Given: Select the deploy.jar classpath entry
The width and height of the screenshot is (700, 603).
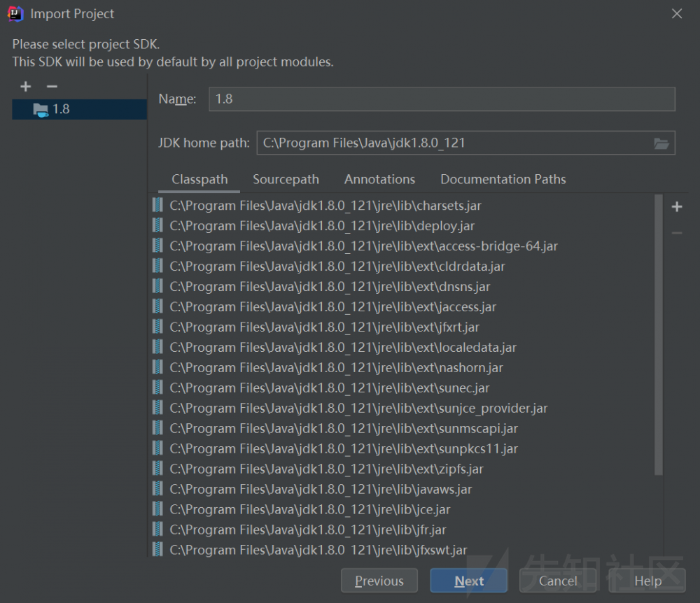Looking at the screenshot, I should point(402,226).
